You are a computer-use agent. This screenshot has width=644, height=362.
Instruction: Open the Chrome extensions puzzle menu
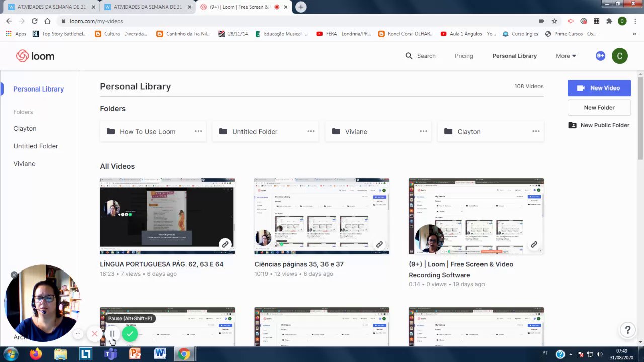609,21
